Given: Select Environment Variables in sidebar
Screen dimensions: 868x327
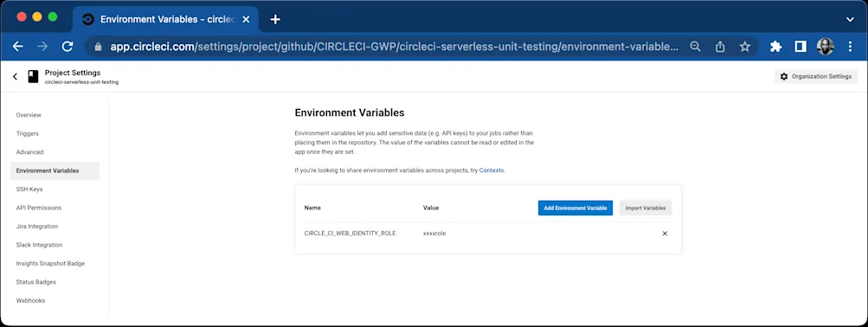Looking at the screenshot, I should (55, 170).
